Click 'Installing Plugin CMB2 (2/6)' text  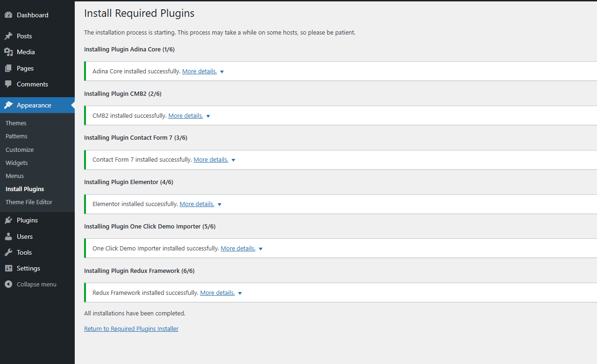(x=123, y=94)
